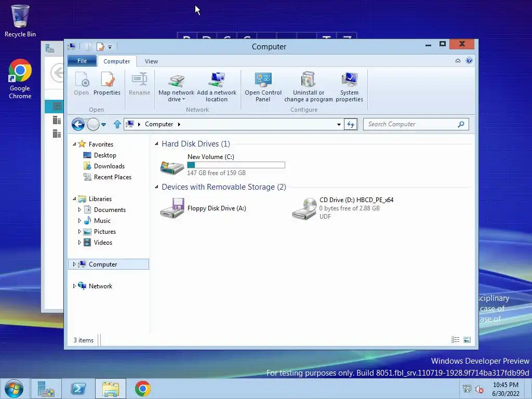Click Computer in the breadcrumb path

159,124
